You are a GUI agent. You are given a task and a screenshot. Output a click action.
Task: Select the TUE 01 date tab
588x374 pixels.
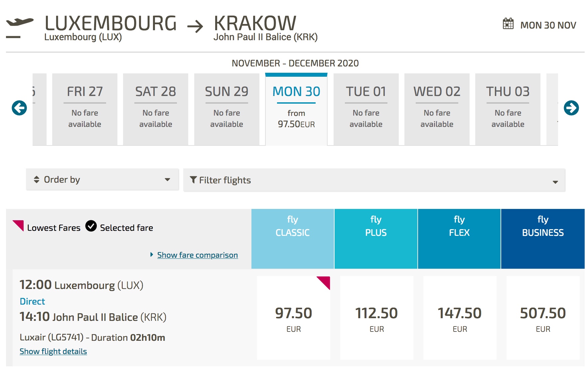tap(366, 109)
